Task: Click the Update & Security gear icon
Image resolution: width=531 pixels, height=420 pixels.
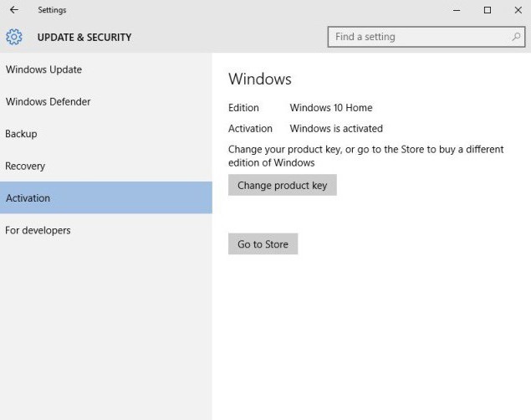Action: (14, 37)
